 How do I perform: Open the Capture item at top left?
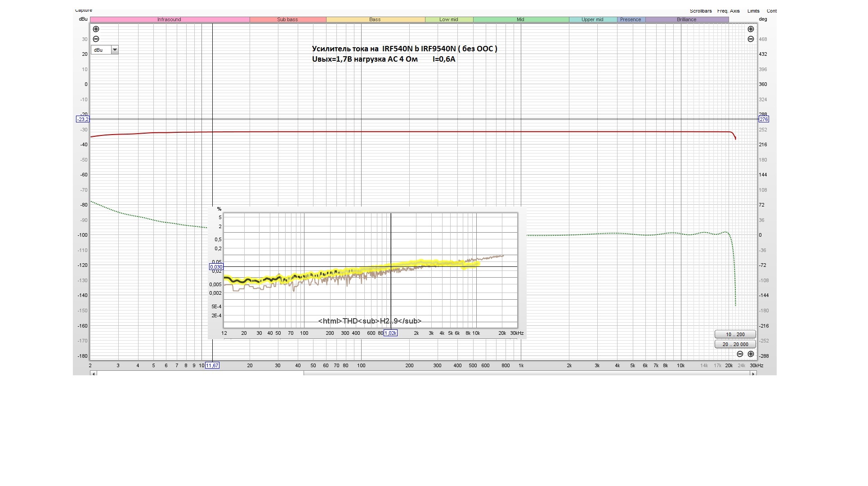point(84,10)
